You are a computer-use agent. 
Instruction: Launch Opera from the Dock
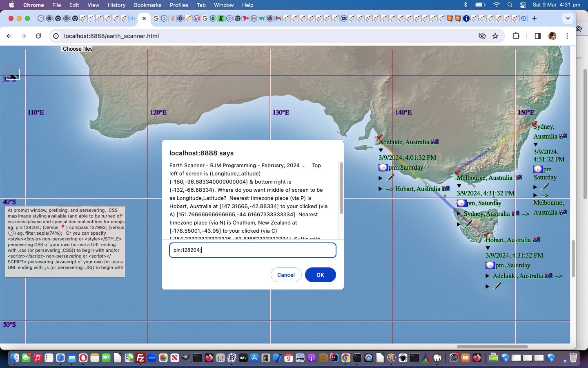pyautogui.click(x=83, y=358)
